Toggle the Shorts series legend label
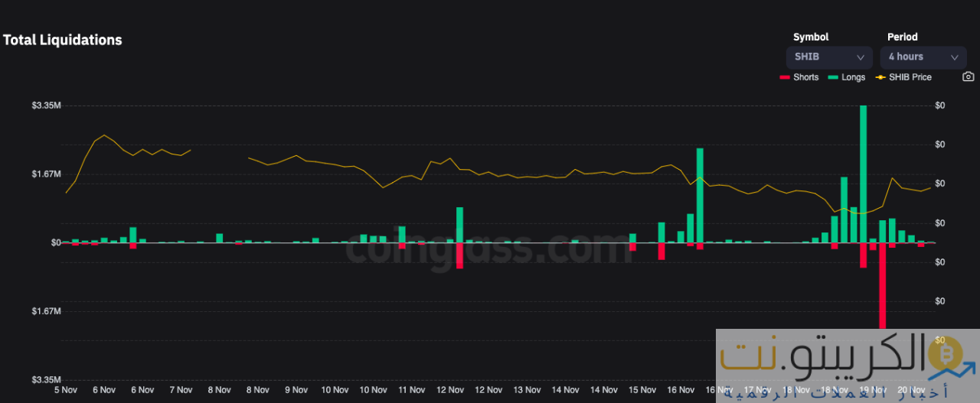 [805, 77]
